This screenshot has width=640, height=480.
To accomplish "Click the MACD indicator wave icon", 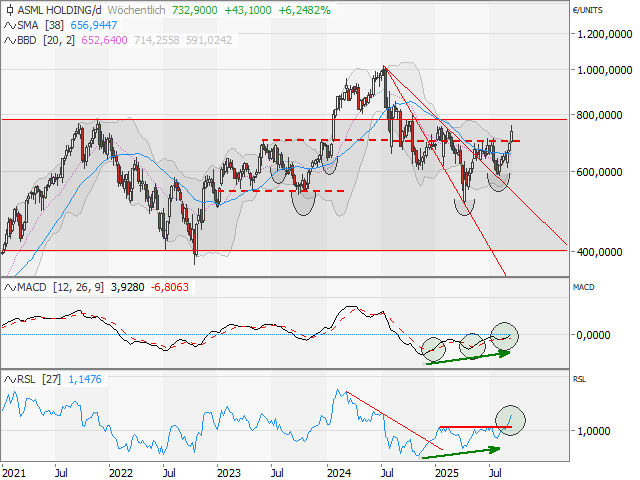I will click(x=10, y=288).
